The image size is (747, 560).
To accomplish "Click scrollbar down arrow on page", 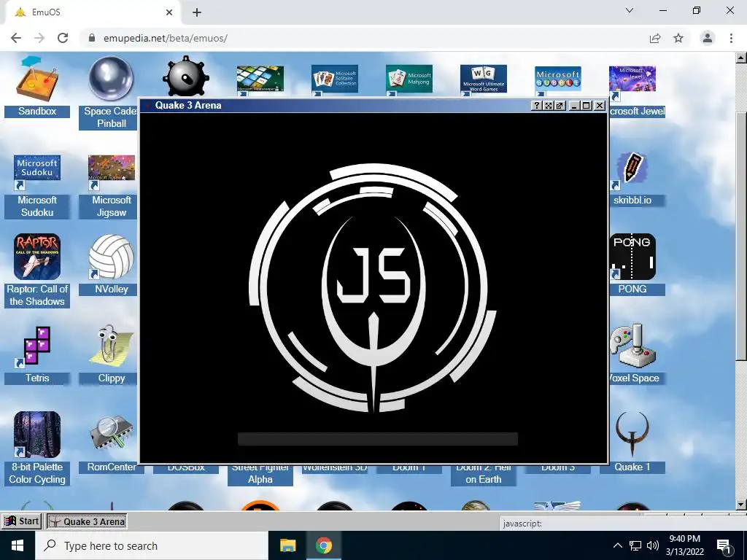I will [x=741, y=505].
